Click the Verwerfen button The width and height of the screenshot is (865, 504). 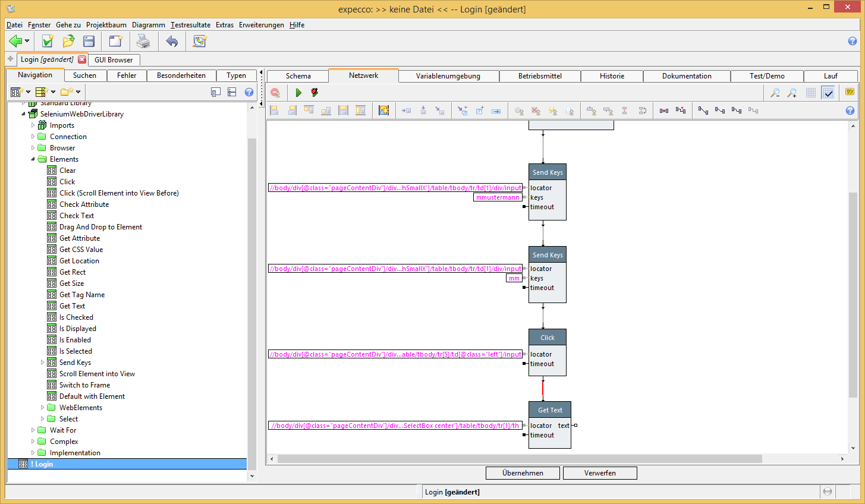click(x=600, y=473)
